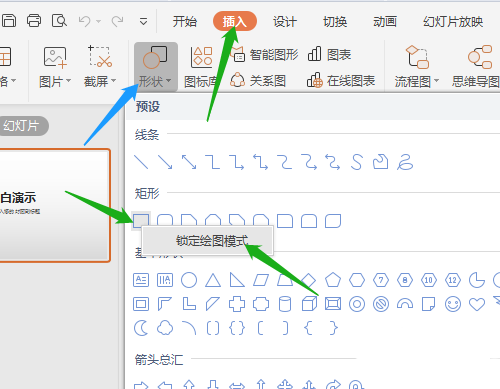The height and width of the screenshot is (389, 500).
Task: Expand the 形状 shapes dropdown
Action: click(155, 67)
